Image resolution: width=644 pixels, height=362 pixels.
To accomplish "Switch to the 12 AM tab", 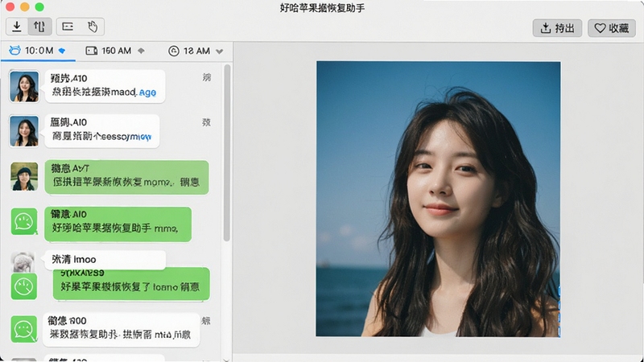I will 196,51.
